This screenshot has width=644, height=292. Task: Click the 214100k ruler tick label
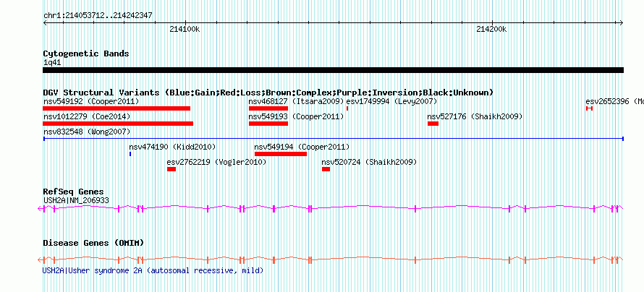[x=185, y=30]
